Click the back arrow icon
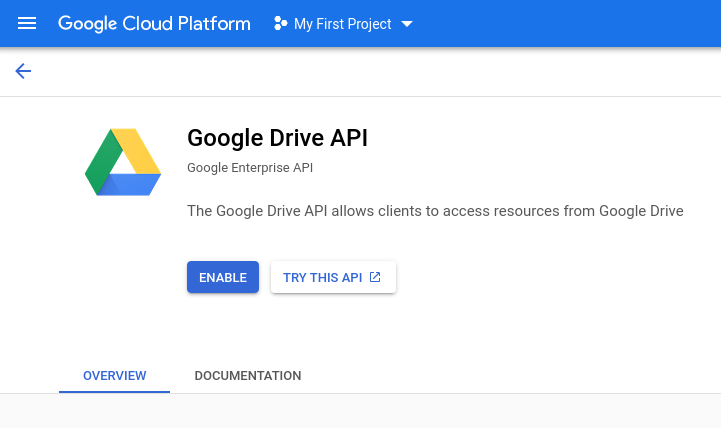 click(x=23, y=71)
